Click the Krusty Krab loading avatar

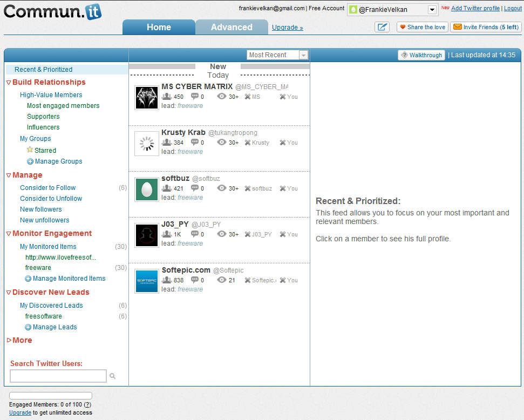click(146, 144)
